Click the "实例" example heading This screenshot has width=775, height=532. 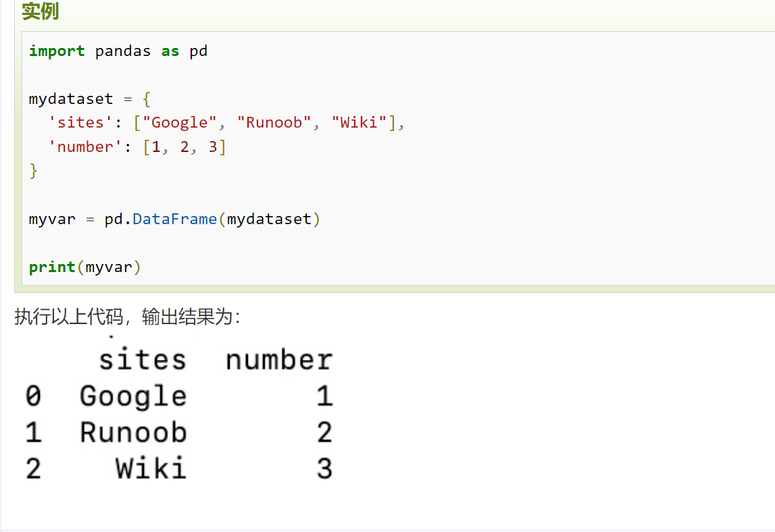(40, 11)
